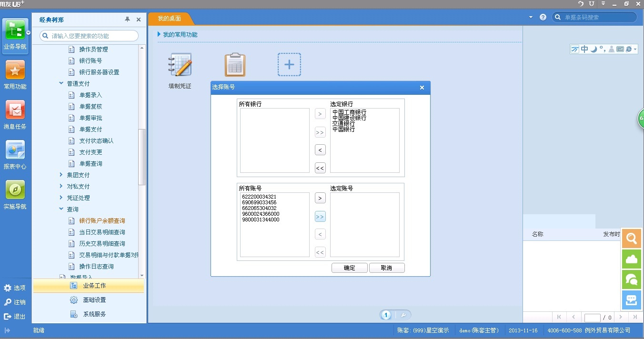The image size is (644, 339).
Task: Focus the navigation function search field
Action: click(89, 36)
